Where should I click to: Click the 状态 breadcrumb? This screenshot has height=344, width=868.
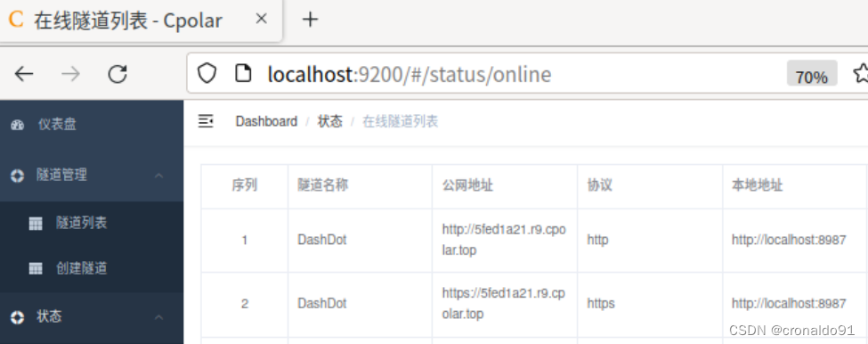click(330, 121)
